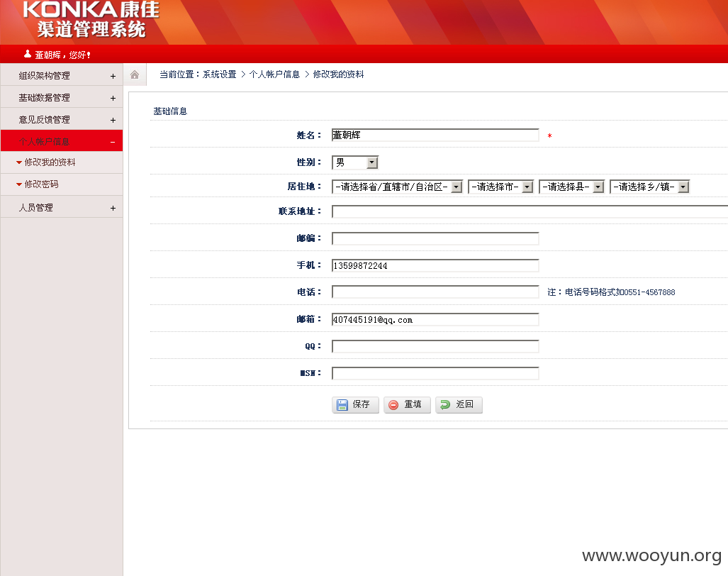Open the 人员管理 menu

pos(62,207)
